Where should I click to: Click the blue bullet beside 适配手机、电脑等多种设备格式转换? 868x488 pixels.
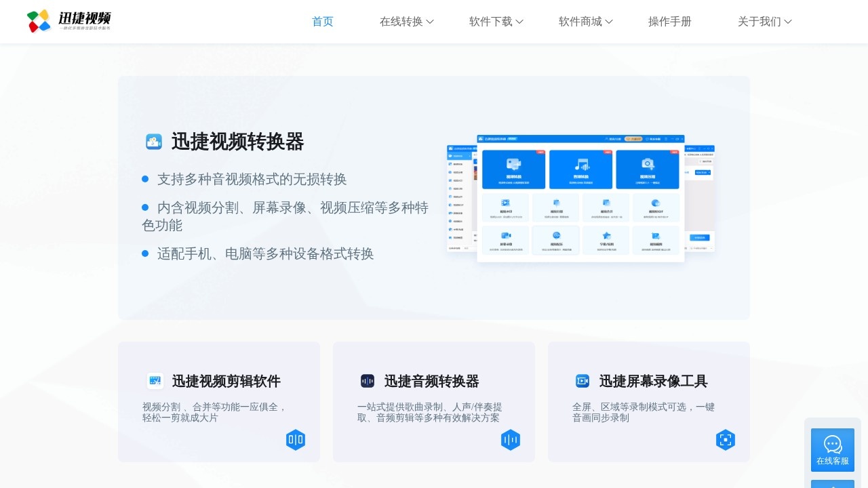[x=145, y=253]
